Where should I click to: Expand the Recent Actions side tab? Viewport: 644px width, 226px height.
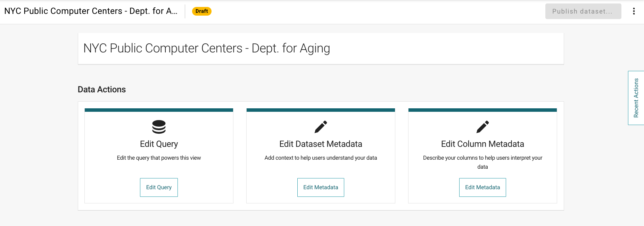636,98
